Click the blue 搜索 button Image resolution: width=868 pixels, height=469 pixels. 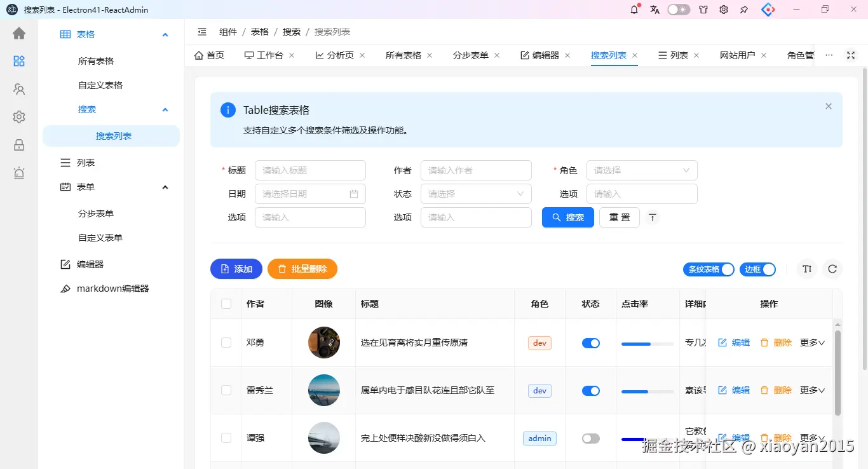click(568, 217)
